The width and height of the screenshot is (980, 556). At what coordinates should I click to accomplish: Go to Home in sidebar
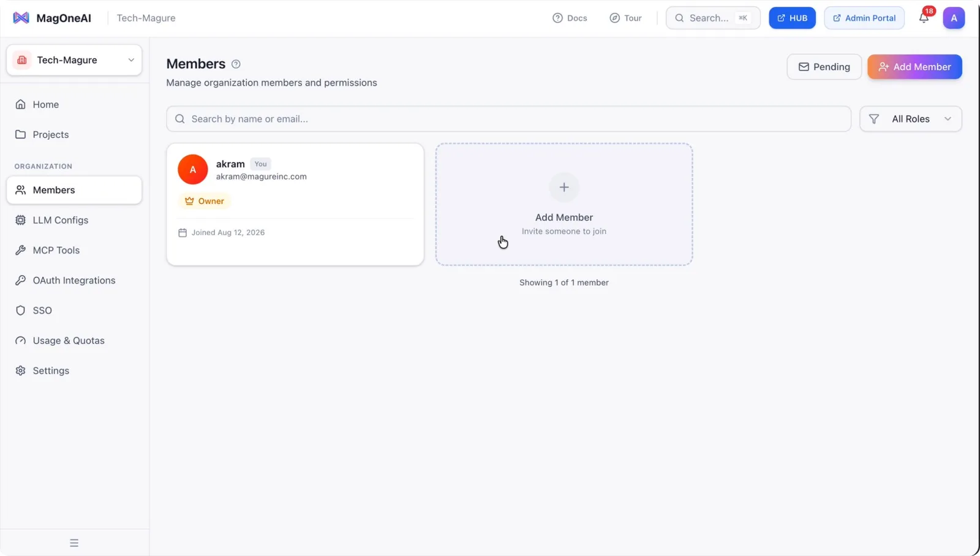click(74, 105)
